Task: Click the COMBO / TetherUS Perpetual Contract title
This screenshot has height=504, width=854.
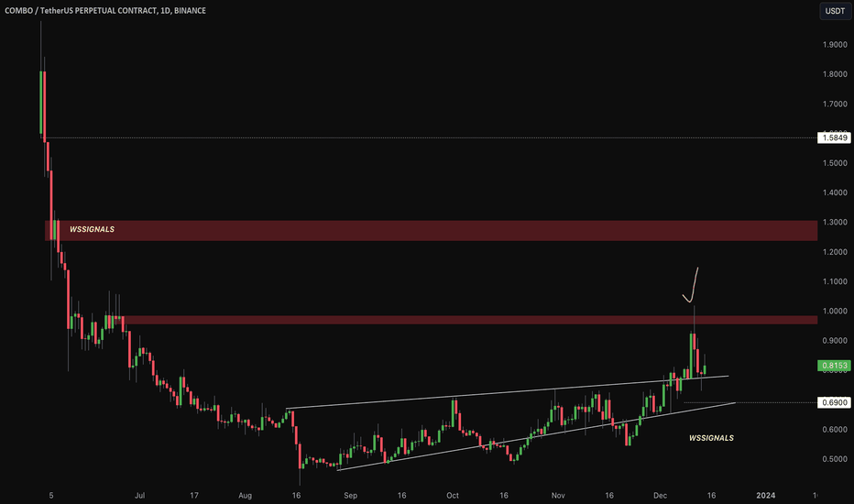Action: tap(105, 10)
